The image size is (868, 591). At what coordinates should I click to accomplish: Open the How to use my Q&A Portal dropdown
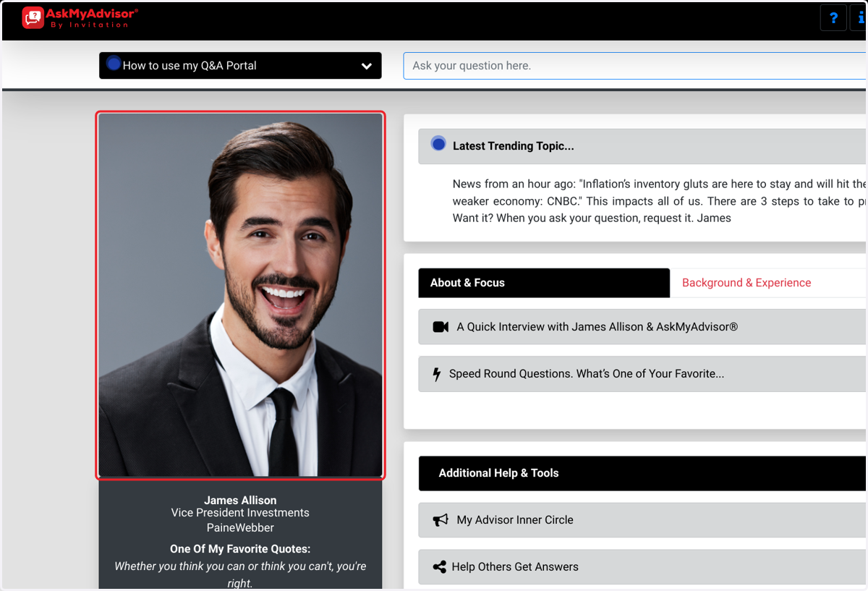(240, 66)
